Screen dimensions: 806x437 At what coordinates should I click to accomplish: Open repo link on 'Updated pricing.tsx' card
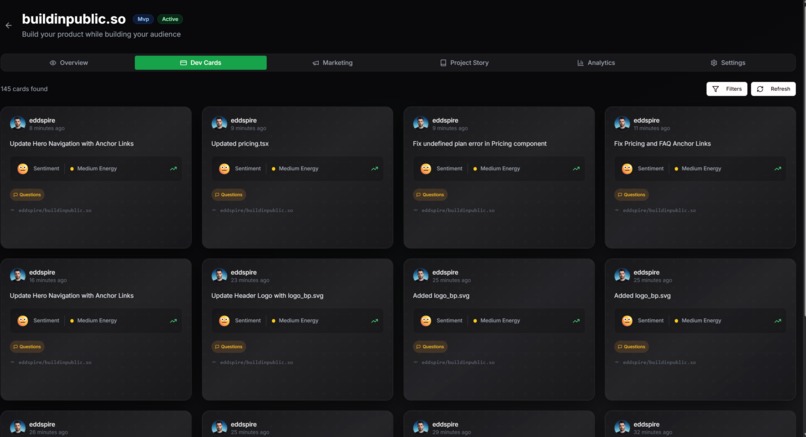pyautogui.click(x=257, y=210)
